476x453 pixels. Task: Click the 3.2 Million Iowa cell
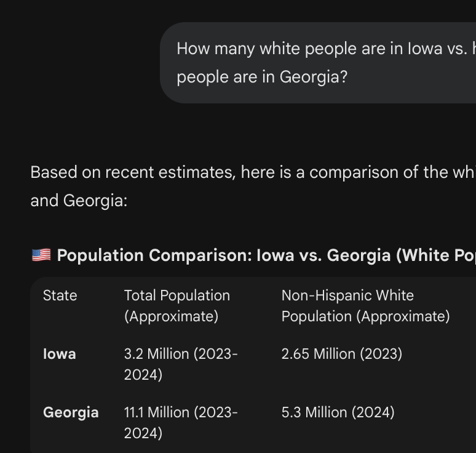180,364
